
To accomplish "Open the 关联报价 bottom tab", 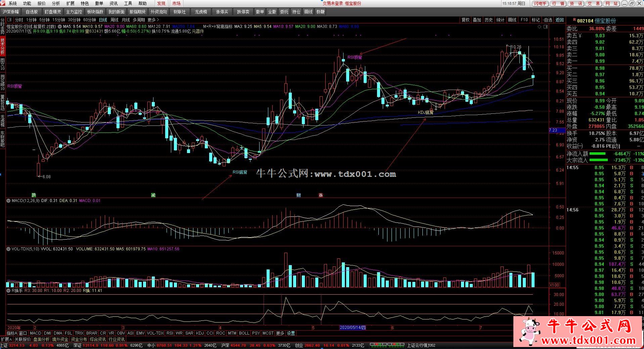I will click(x=22, y=339).
